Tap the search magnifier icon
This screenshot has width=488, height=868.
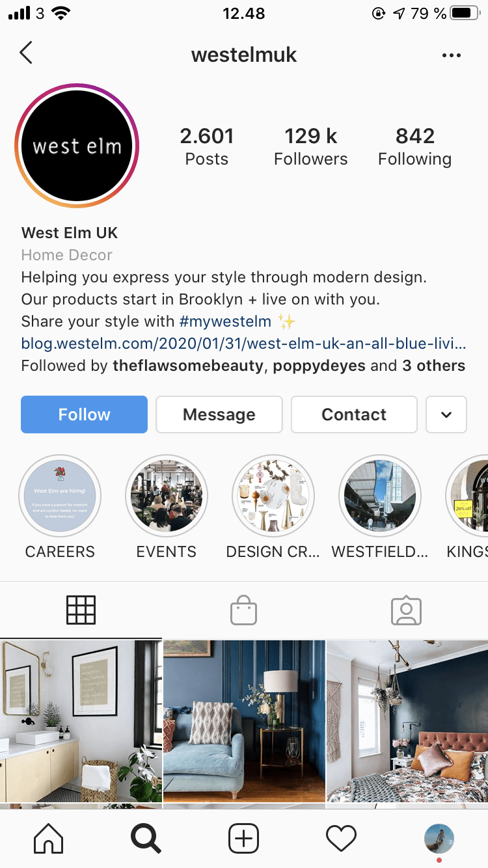pyautogui.click(x=146, y=838)
